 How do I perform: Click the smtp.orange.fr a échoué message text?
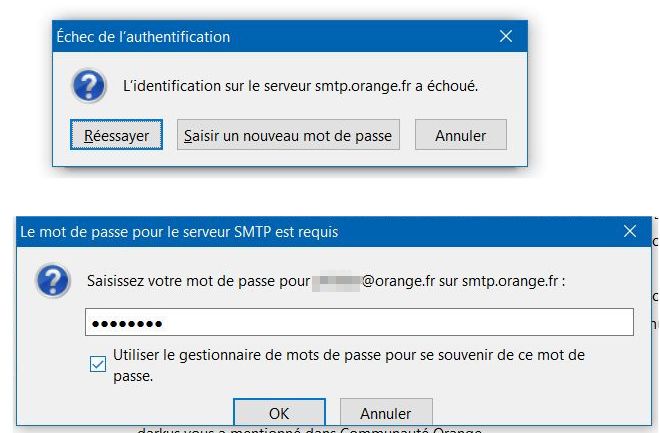(x=300, y=86)
